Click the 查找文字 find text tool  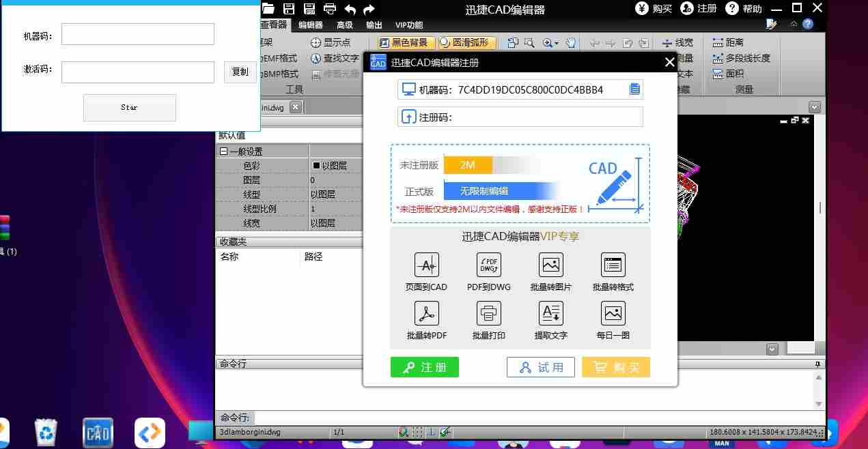point(335,59)
